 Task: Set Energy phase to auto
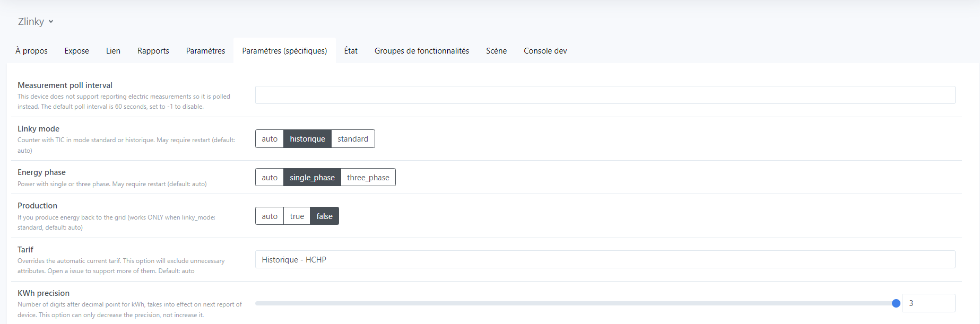coord(270,178)
